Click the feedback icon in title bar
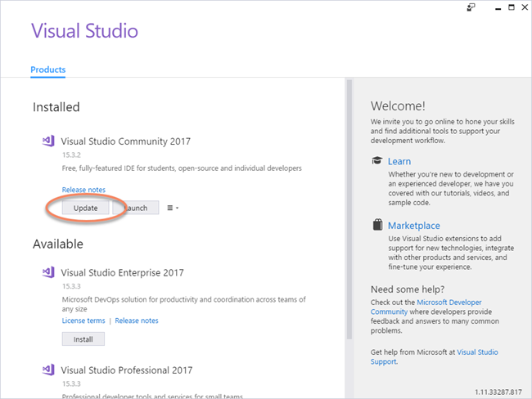The width and height of the screenshot is (532, 399). pyautogui.click(x=471, y=7)
